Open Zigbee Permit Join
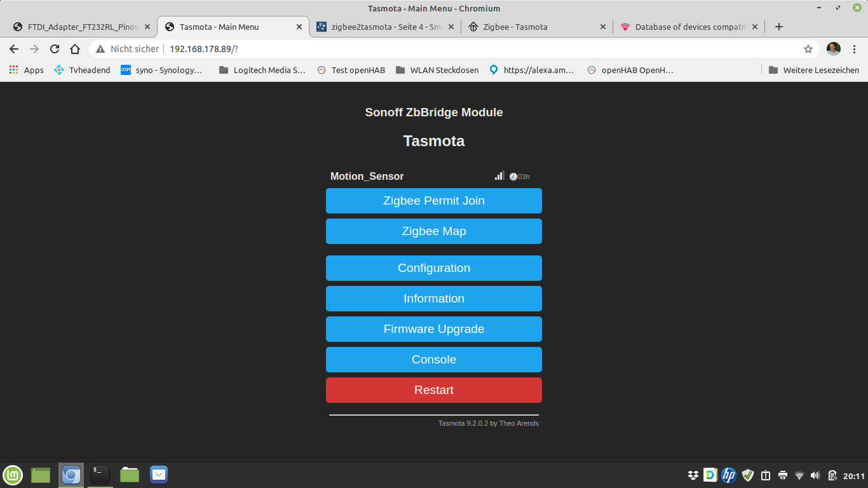The height and width of the screenshot is (488, 868). coord(434,201)
